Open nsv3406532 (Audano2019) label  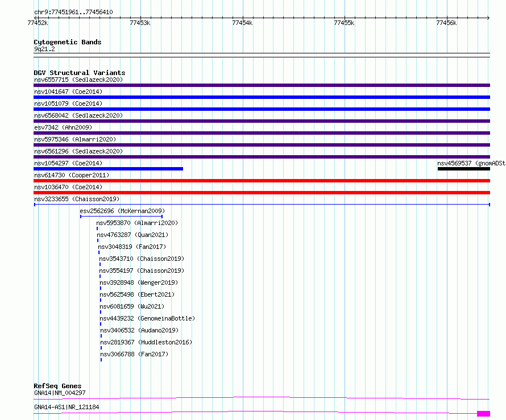pos(139,330)
